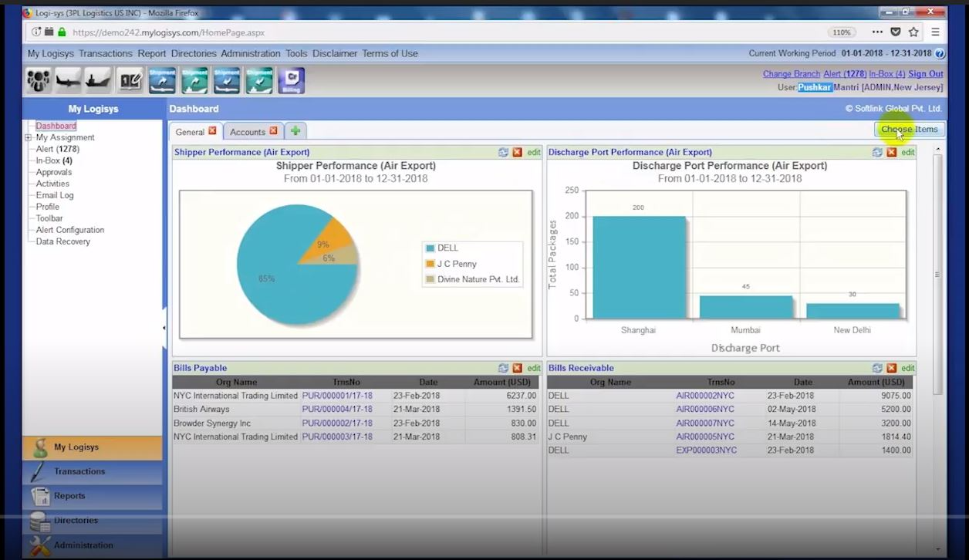Open the sea import Shipment icon
Viewport: 969px width, 560px height.
point(258,79)
